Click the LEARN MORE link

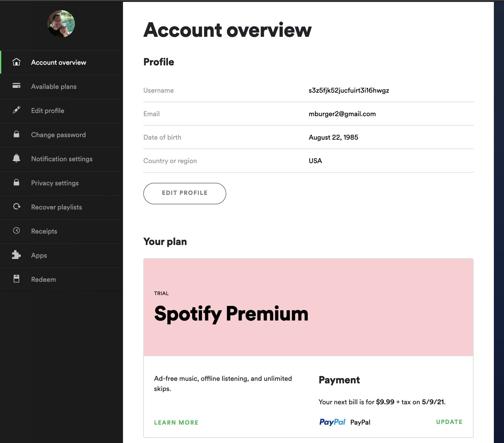[x=176, y=422]
